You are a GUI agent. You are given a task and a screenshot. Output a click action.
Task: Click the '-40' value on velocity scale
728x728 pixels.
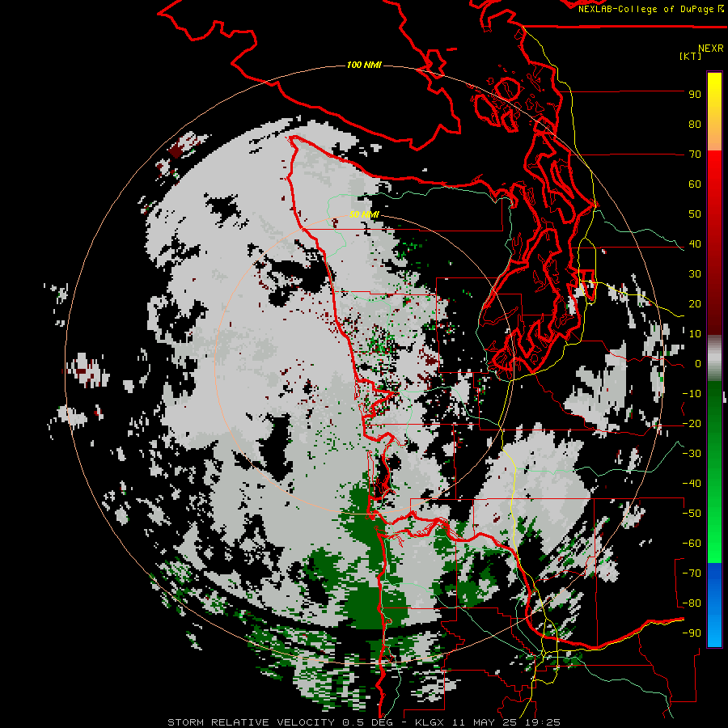tap(692, 484)
